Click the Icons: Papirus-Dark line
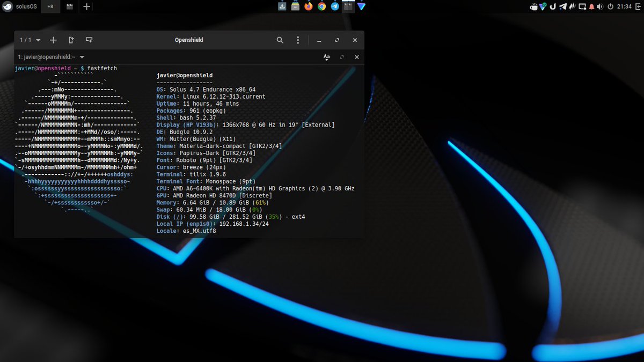The image size is (644, 362). pyautogui.click(x=207, y=153)
